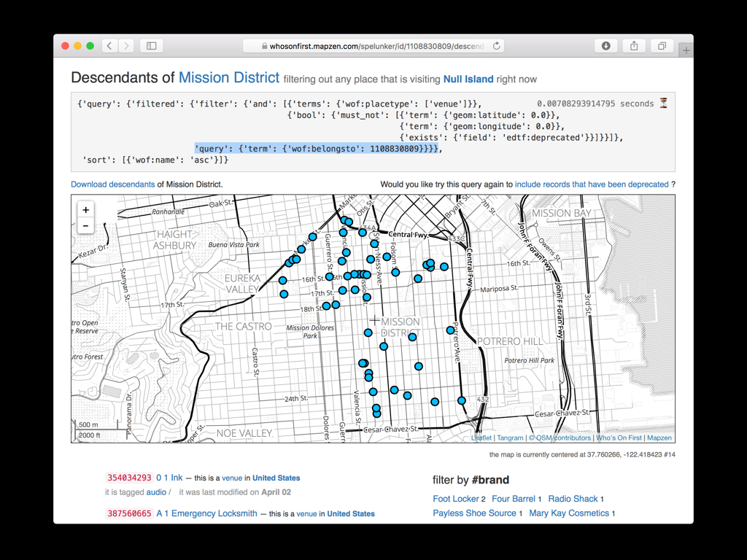The height and width of the screenshot is (560, 747).
Task: Open the Leaflet attribution link
Action: coord(481,437)
